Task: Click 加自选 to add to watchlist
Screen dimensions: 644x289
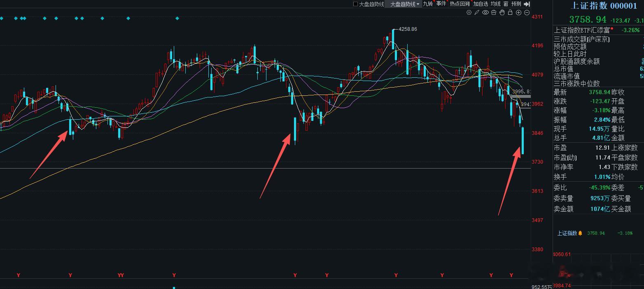Action: 481,4
